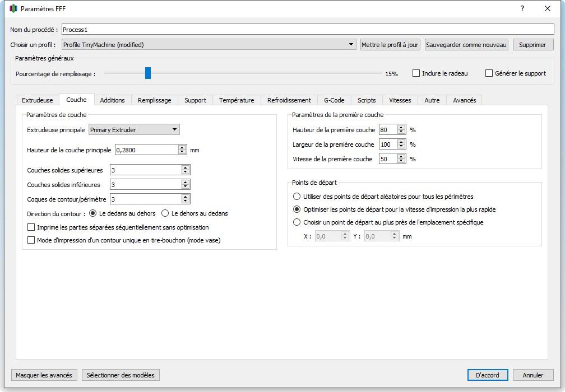The height and width of the screenshot is (392, 565).
Task: Click Sauvegarder comme nouveau button
Action: click(466, 45)
